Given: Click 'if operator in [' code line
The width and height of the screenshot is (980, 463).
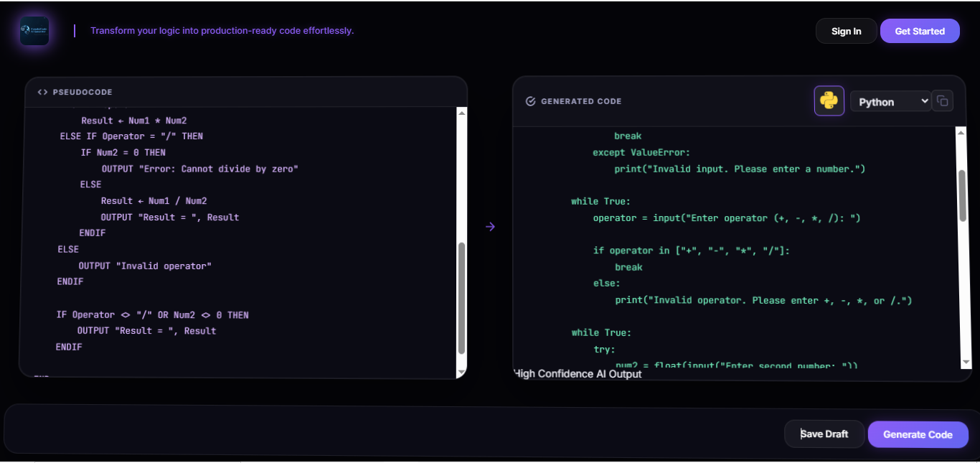Looking at the screenshot, I should 691,251.
